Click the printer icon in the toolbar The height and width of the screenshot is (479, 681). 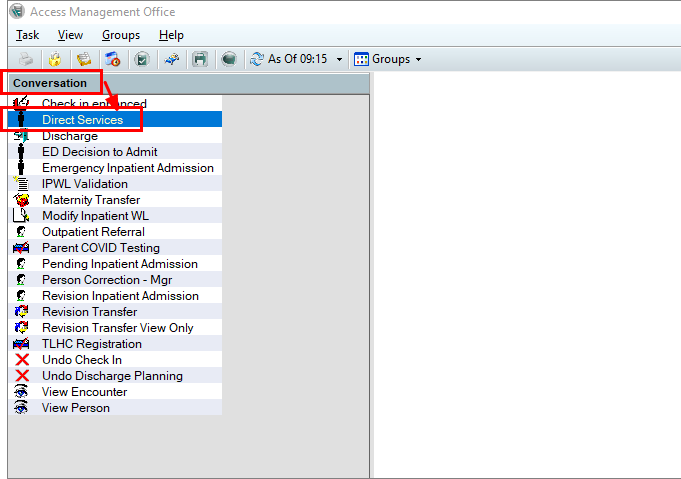pos(25,59)
